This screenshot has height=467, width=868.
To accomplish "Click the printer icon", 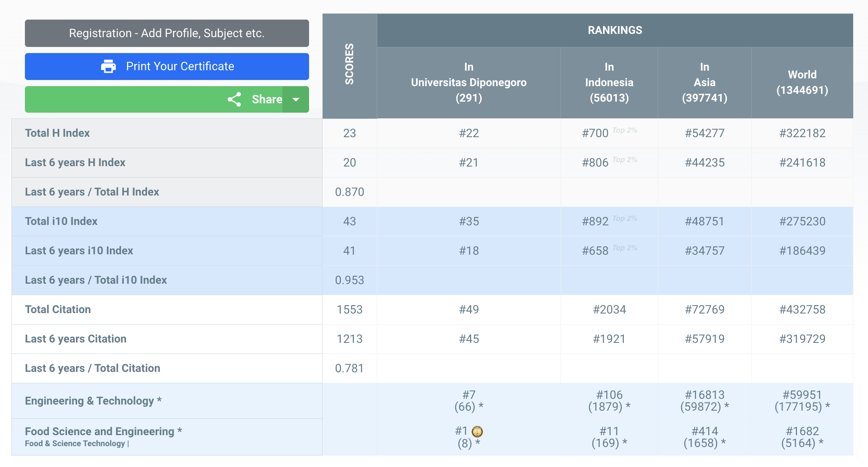I will point(108,66).
